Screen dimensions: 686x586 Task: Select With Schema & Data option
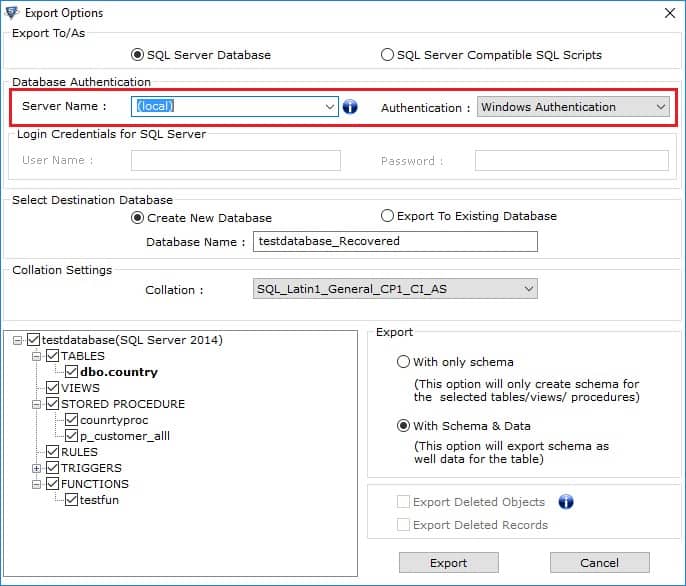click(403, 426)
